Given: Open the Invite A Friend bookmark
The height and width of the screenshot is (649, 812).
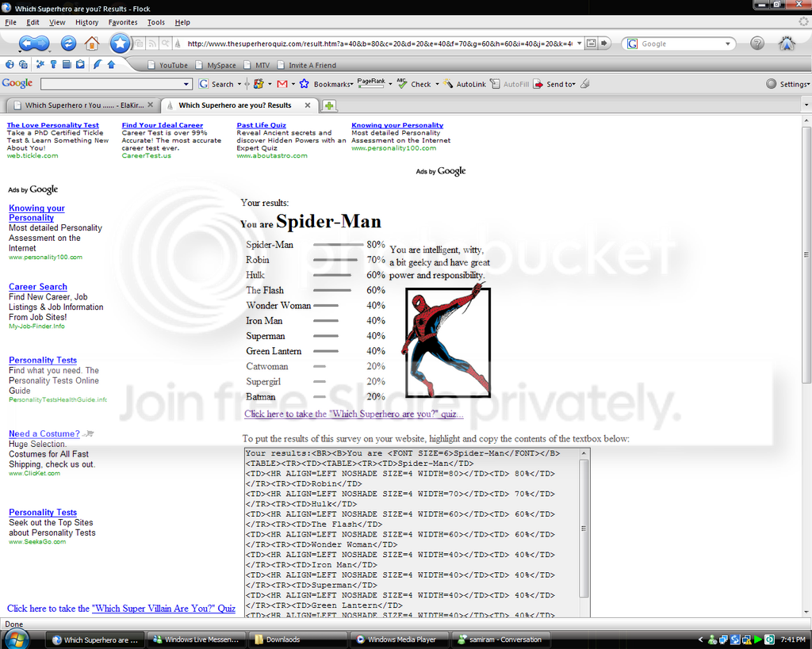Looking at the screenshot, I should (307, 65).
